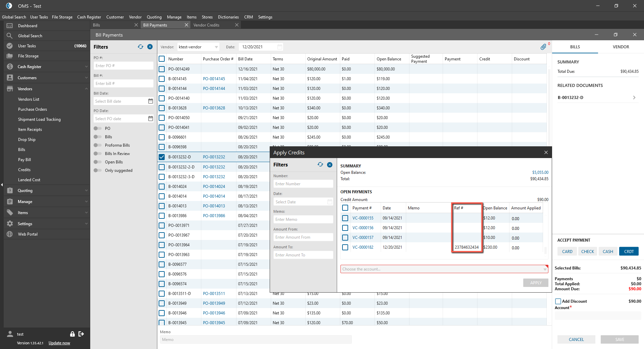Open the PO-0014145 purchase order link
This screenshot has height=349, width=644.
pyautogui.click(x=214, y=79)
